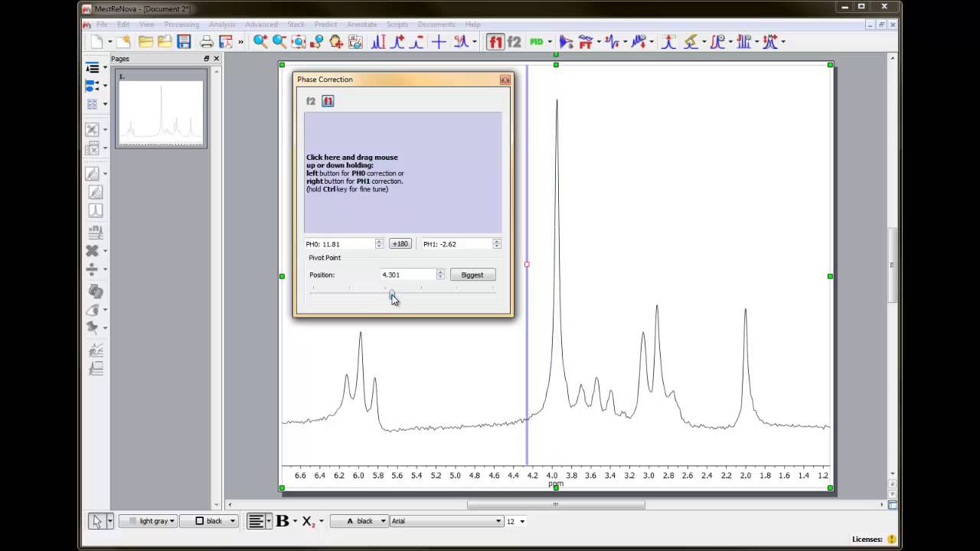980x551 pixels.
Task: Open the Analysis menu
Action: [222, 24]
